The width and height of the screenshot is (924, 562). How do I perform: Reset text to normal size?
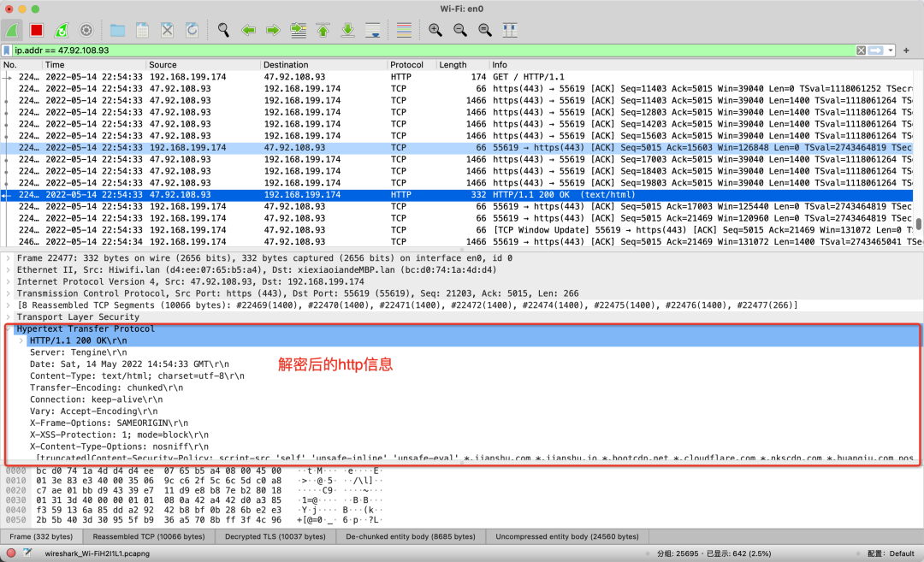[x=484, y=30]
